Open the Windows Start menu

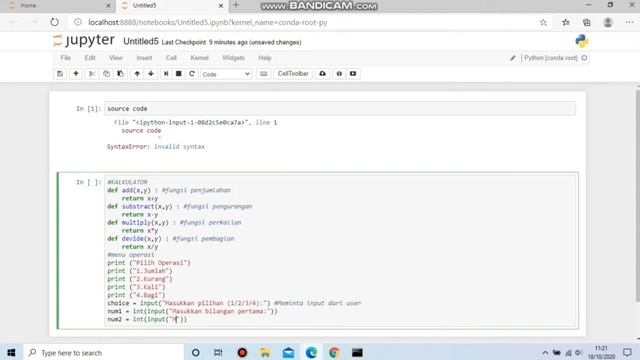click(x=11, y=352)
